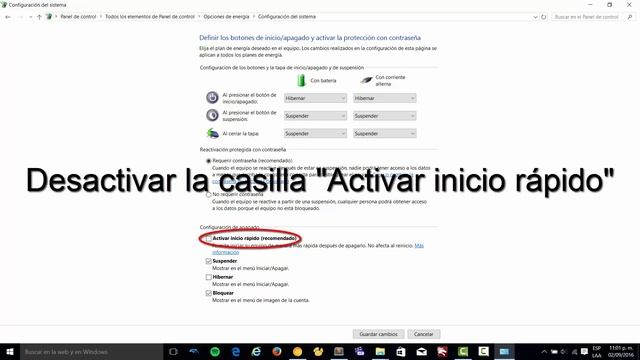This screenshot has width=640, height=360.
Task: Open the Windows Store taskbar icon
Action: [401, 351]
